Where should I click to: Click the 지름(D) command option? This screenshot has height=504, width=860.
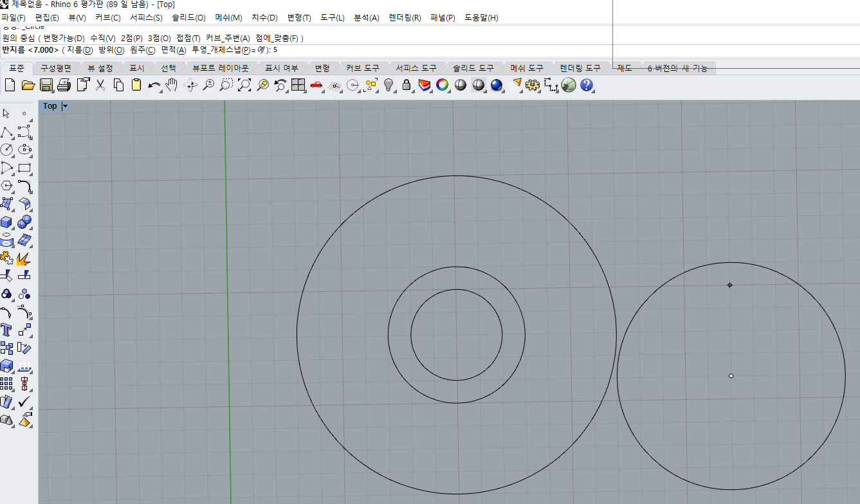80,50
